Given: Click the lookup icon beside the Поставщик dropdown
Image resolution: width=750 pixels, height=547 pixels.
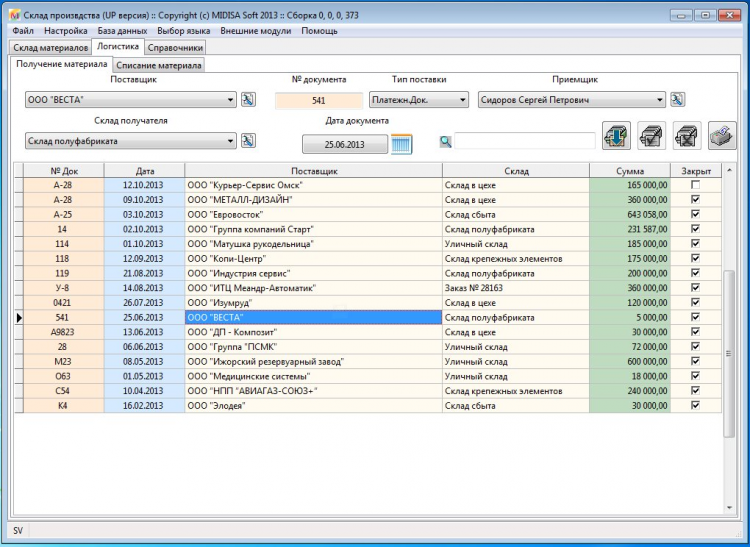Looking at the screenshot, I should tap(249, 100).
